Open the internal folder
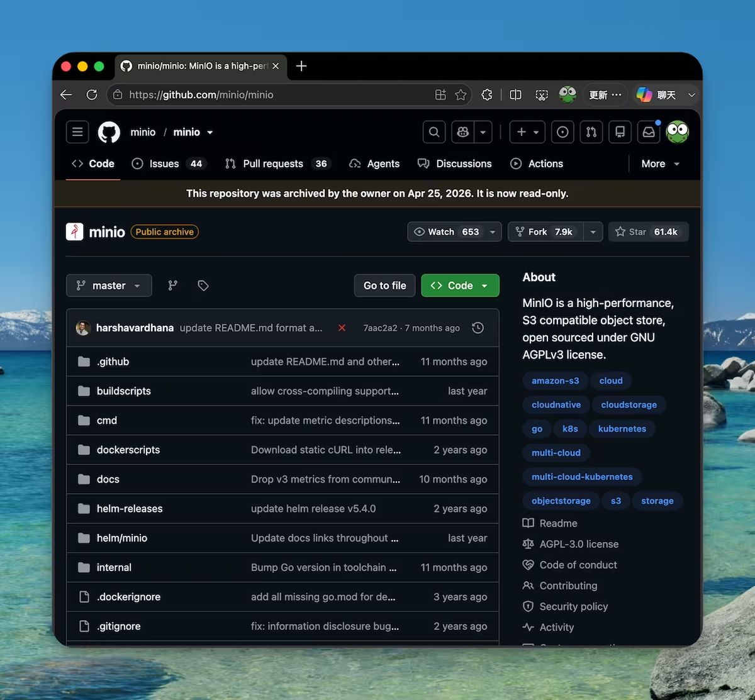This screenshot has width=755, height=700. (x=114, y=567)
